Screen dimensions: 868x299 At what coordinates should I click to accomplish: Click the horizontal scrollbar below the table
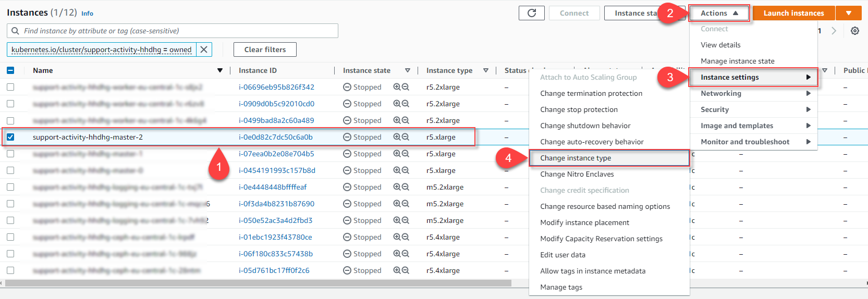point(258,283)
